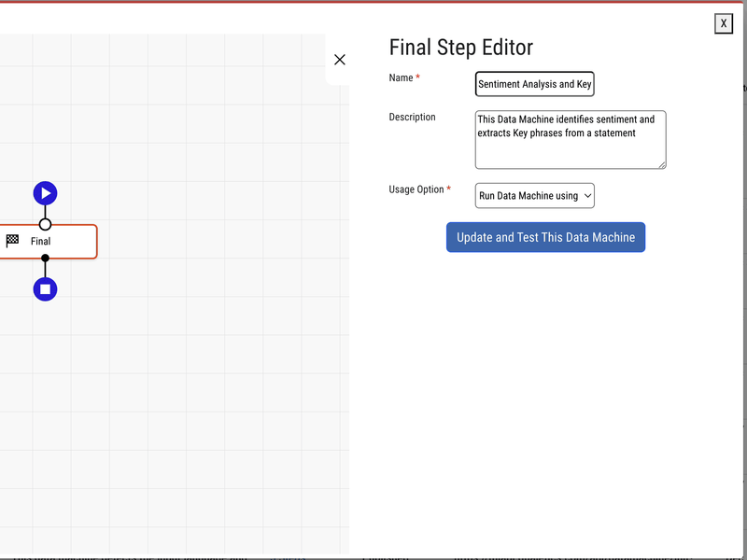
Task: Click the chevron arrow in Usage Option
Action: pos(587,196)
